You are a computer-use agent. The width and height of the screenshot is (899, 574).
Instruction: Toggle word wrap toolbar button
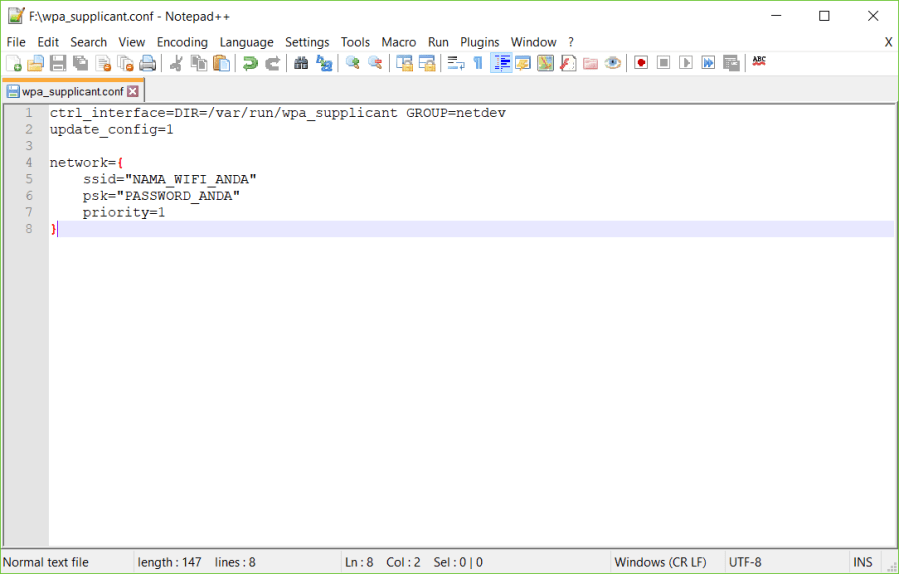coord(456,63)
